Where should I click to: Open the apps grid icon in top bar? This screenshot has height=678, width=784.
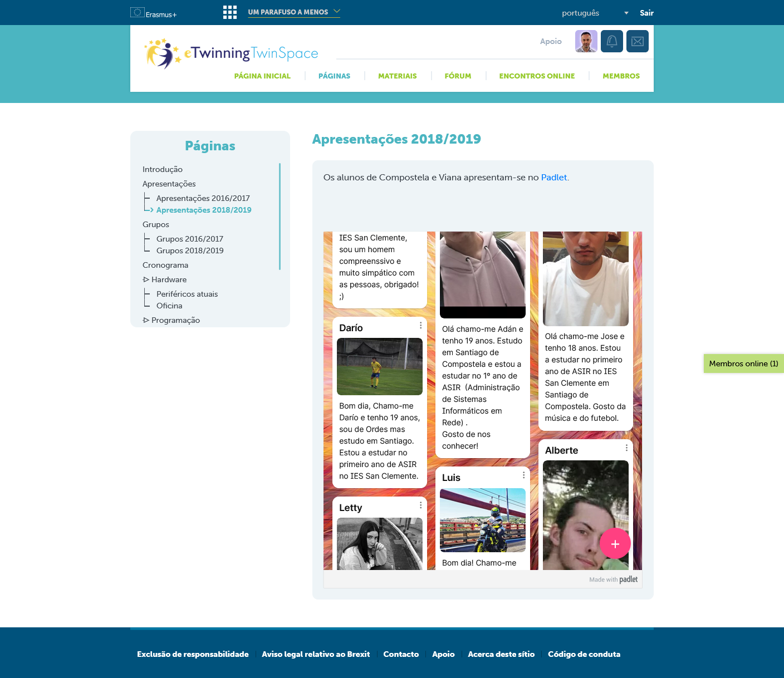pyautogui.click(x=230, y=12)
